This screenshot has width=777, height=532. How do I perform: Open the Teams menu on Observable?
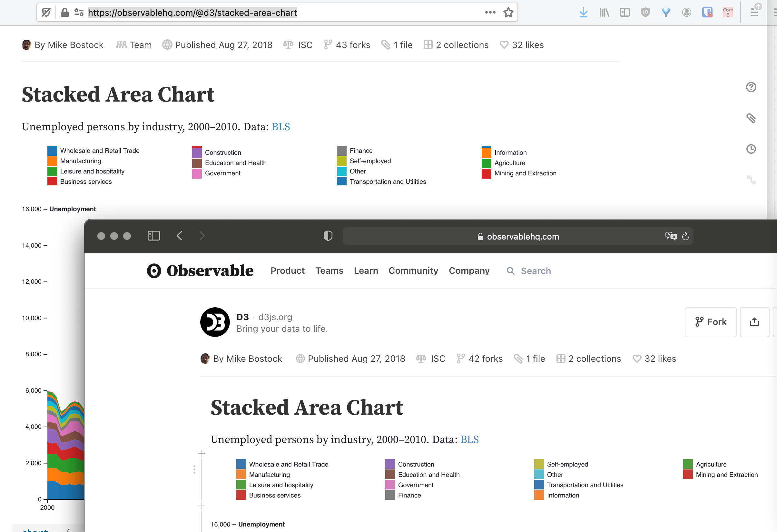pyautogui.click(x=329, y=271)
